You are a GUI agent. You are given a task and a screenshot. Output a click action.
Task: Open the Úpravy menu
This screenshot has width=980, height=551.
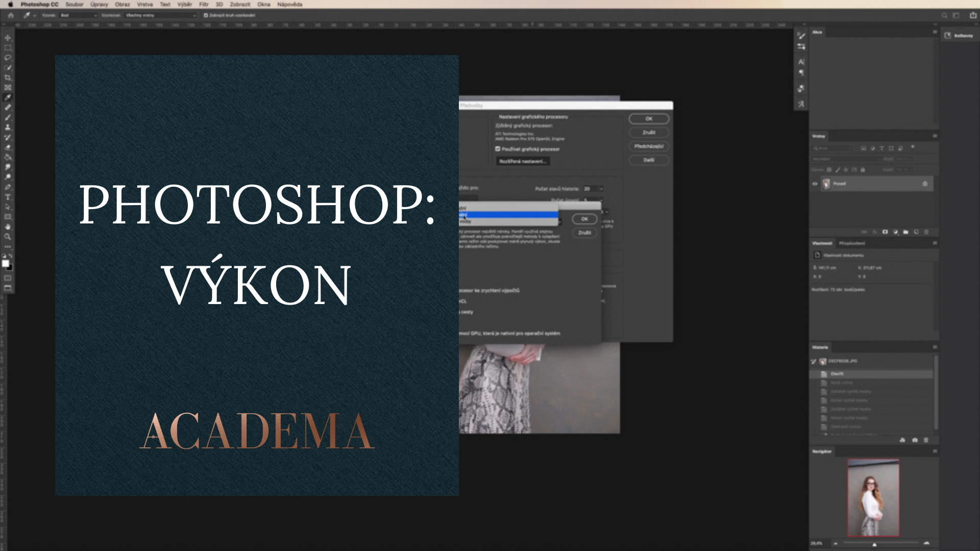pyautogui.click(x=99, y=4)
